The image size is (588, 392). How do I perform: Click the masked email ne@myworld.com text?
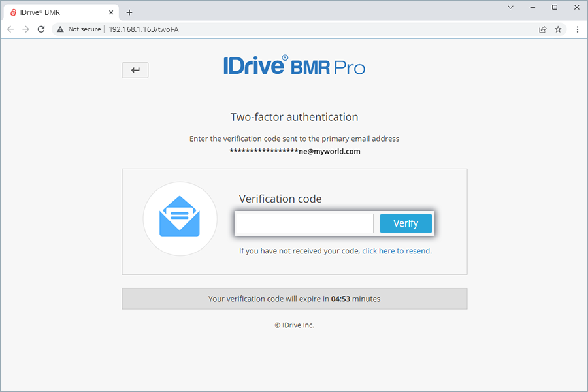295,151
